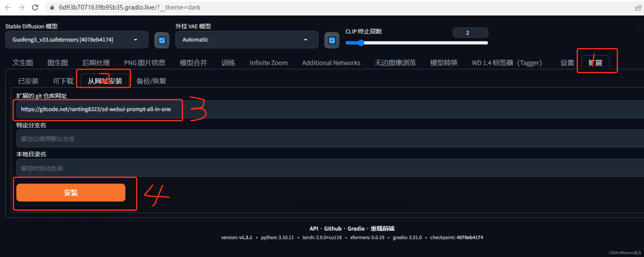Click the browser back arrow

(8, 7)
